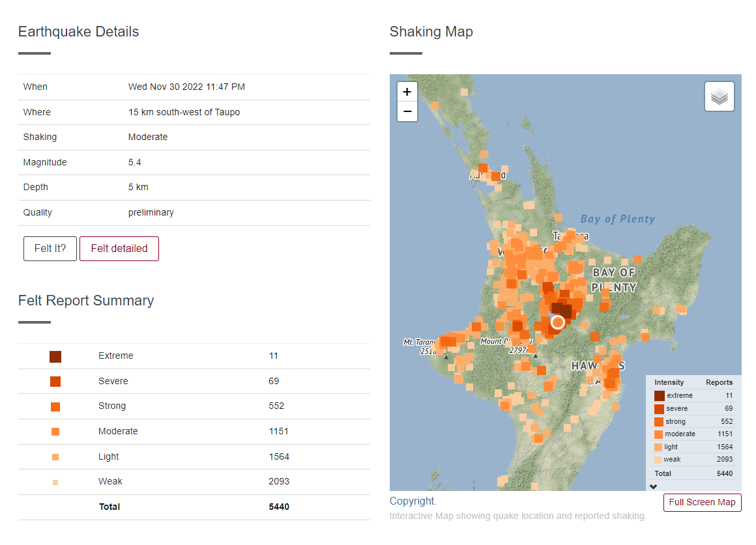Click the 'Magnitude' row label
The height and width of the screenshot is (545, 756).
(45, 162)
